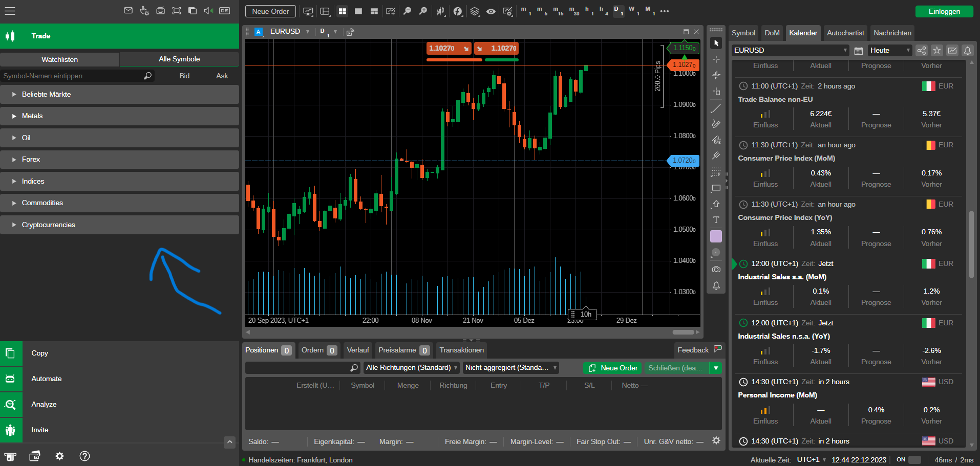Select the trend line drawing tool
Viewport: 980px width, 466px height.
(x=716, y=108)
